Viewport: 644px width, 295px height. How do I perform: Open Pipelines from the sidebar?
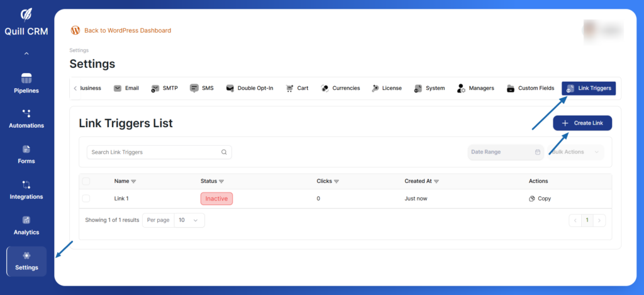click(26, 83)
